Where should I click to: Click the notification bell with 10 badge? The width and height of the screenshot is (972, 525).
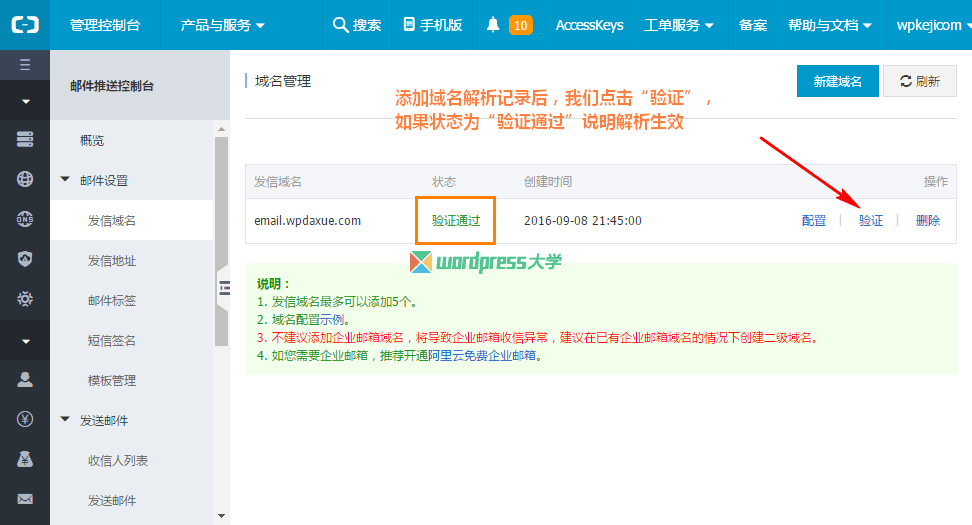coord(508,25)
